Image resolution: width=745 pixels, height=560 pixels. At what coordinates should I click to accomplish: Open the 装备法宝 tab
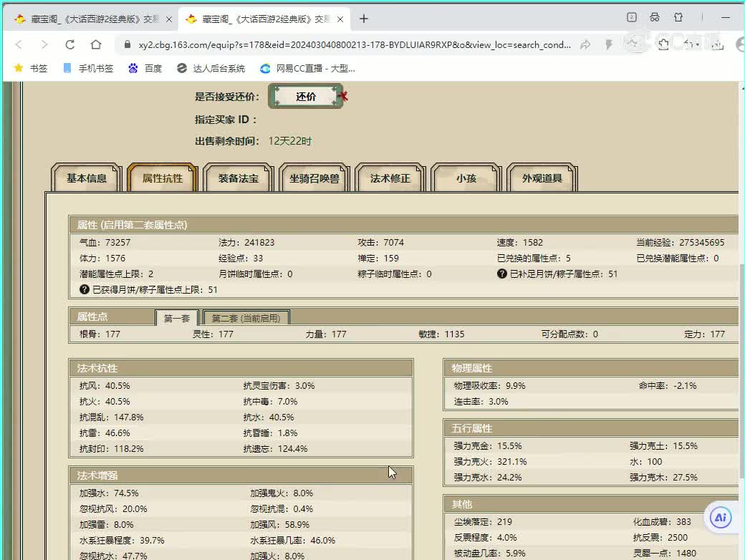[238, 178]
